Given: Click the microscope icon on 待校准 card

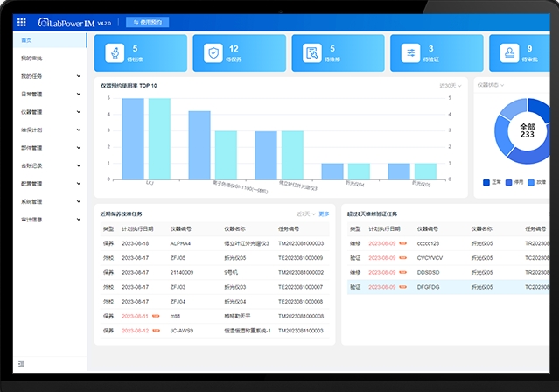Looking at the screenshot, I should pos(115,52).
